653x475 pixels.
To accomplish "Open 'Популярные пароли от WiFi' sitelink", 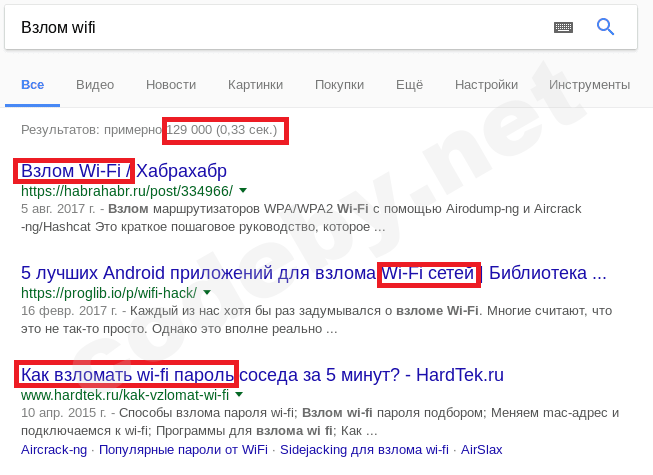I will (183, 450).
